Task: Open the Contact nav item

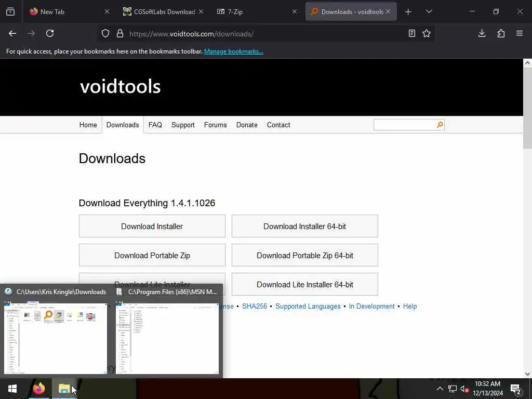Action: tap(278, 125)
